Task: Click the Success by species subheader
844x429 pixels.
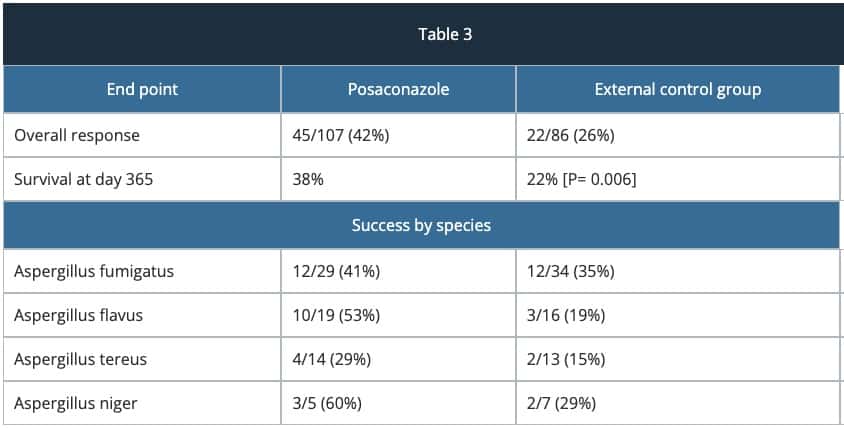Action: coord(421,225)
